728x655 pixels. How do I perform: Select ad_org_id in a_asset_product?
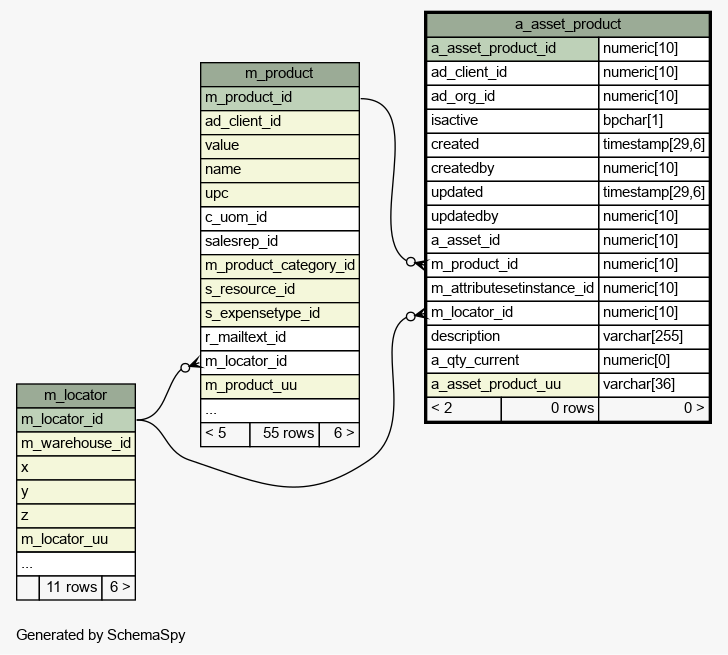[x=512, y=97]
